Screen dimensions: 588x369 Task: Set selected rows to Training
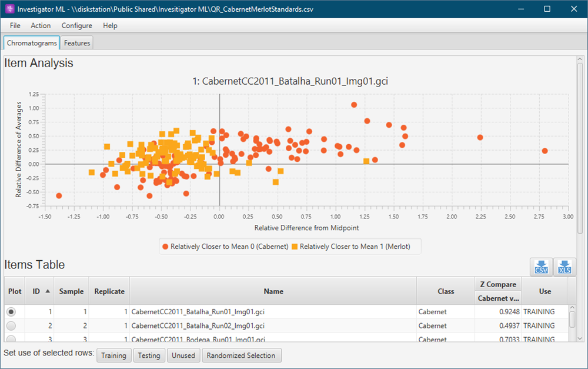tap(113, 355)
